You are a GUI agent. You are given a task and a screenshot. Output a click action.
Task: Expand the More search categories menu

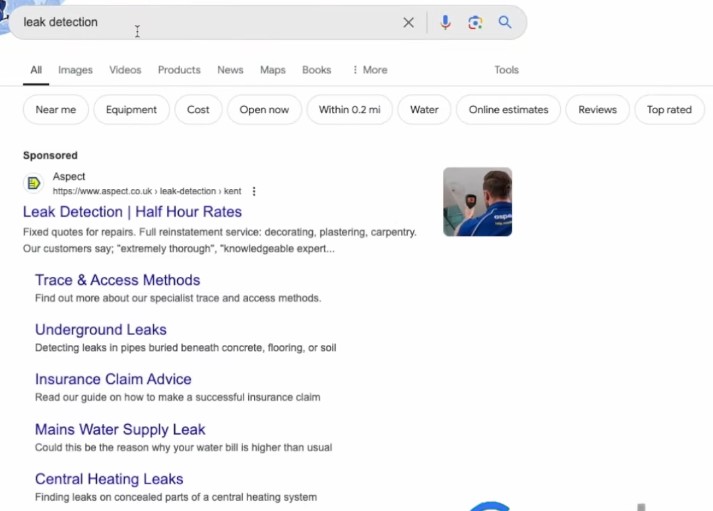(370, 70)
